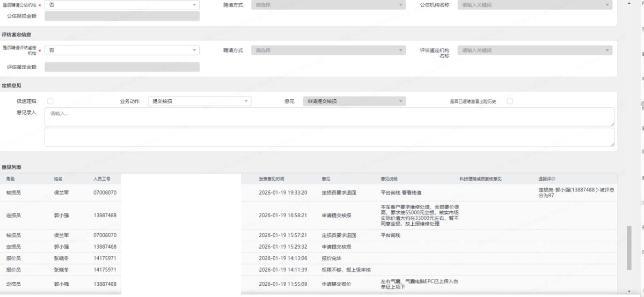
Task: Click the 评估鉴定金额 amount field
Action: pos(122,67)
